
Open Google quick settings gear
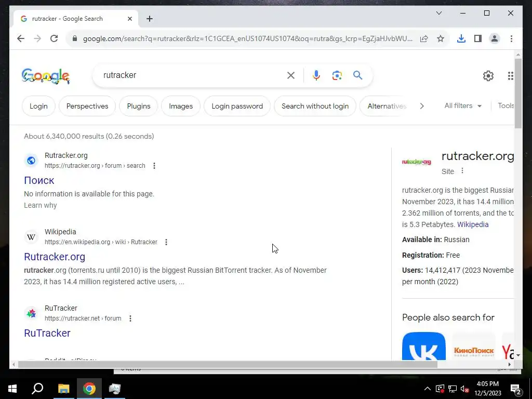click(488, 76)
